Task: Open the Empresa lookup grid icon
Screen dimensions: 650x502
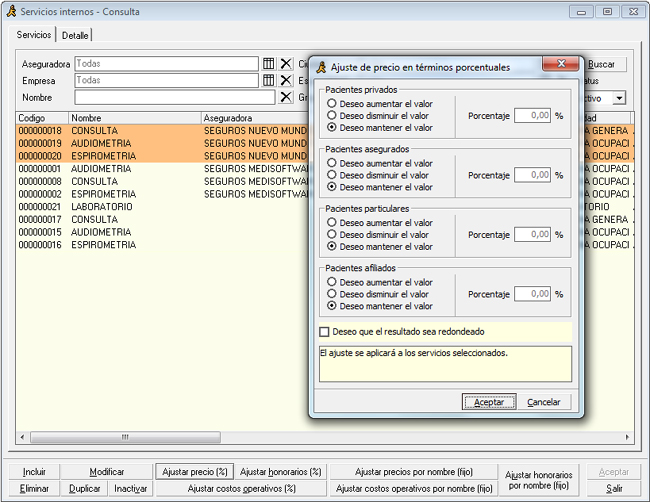Action: [x=269, y=80]
